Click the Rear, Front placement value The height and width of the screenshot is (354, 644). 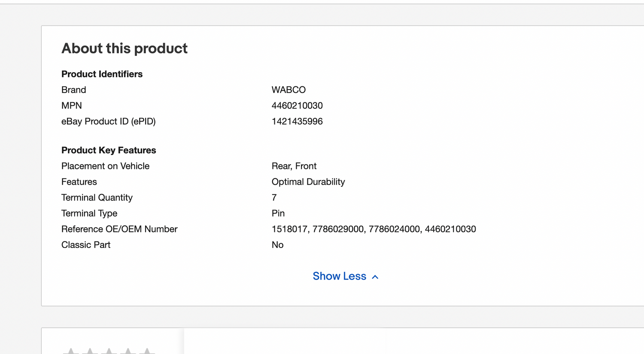[294, 166]
